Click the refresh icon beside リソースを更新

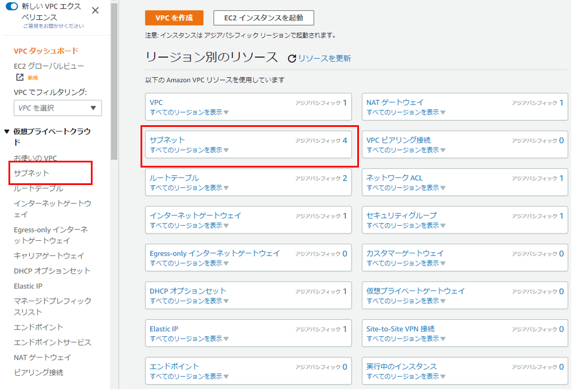pos(292,59)
